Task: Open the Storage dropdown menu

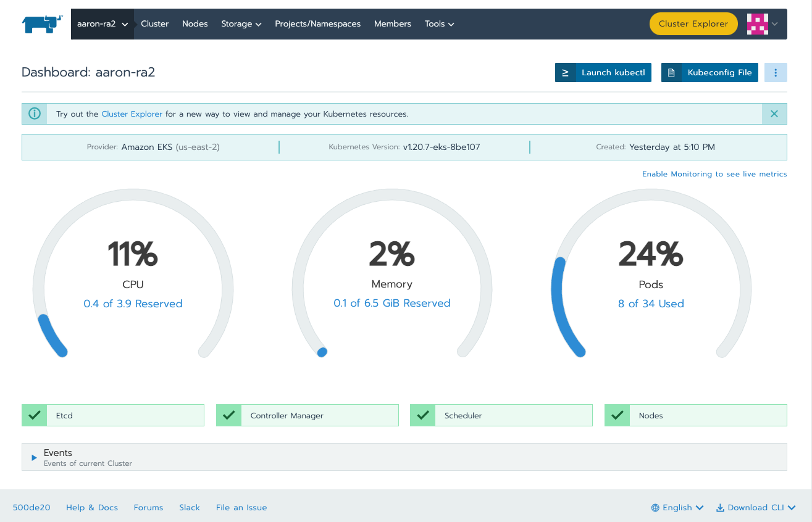Action: click(x=241, y=23)
